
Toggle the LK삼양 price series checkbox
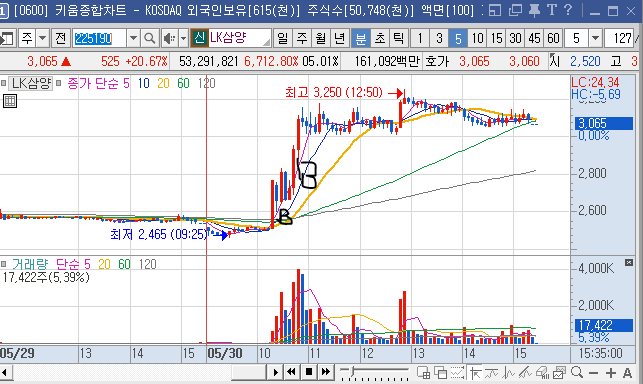4,83
